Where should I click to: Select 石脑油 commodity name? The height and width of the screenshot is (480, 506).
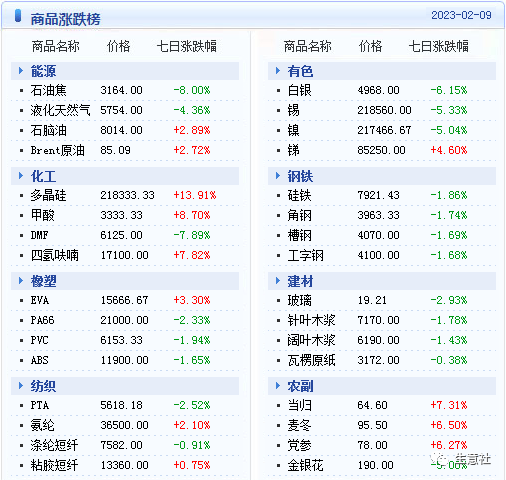(49, 130)
